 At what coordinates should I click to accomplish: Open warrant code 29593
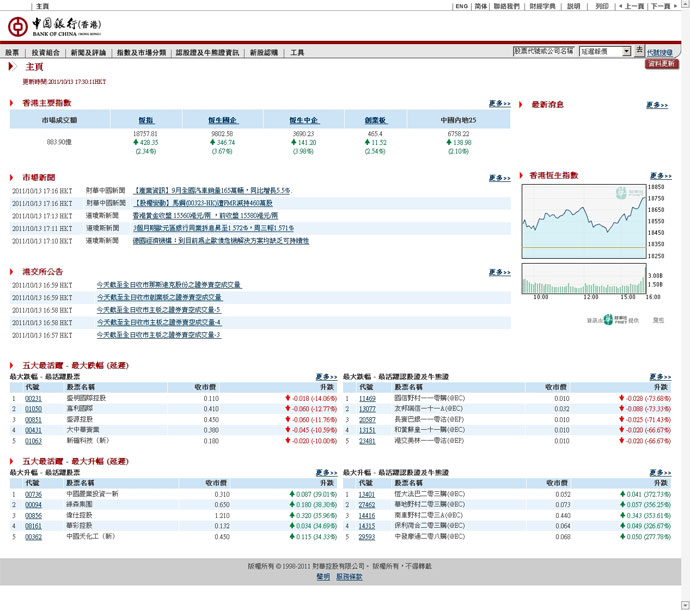pyautogui.click(x=367, y=537)
